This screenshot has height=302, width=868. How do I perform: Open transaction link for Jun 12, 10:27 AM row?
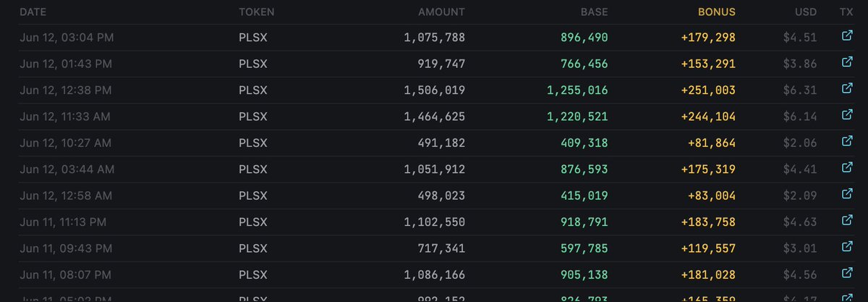click(x=847, y=141)
